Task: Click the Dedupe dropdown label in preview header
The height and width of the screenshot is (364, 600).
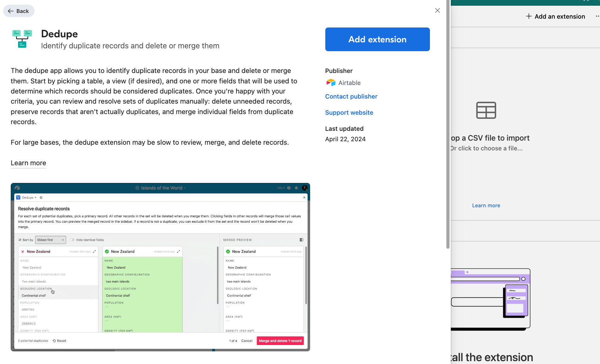Action: pos(29,197)
